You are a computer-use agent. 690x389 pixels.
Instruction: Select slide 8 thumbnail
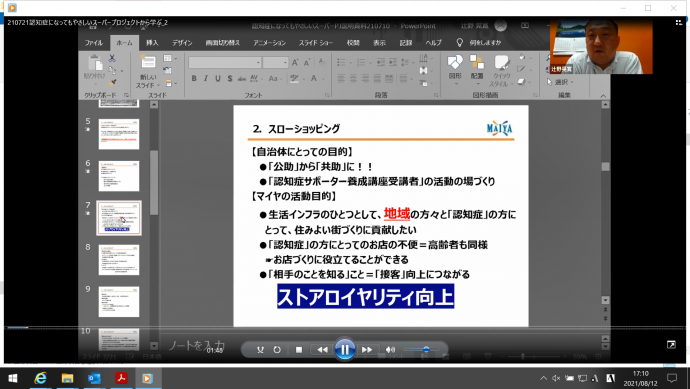pos(119,260)
